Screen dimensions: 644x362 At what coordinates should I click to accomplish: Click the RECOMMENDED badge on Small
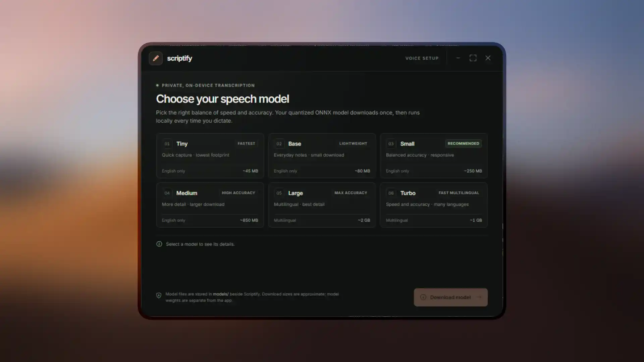pyautogui.click(x=464, y=143)
